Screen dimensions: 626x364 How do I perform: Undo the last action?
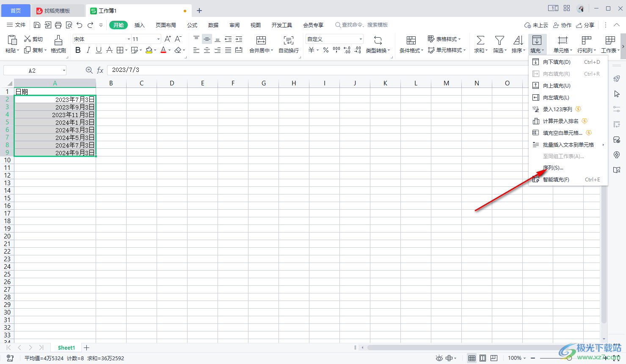[x=79, y=25]
